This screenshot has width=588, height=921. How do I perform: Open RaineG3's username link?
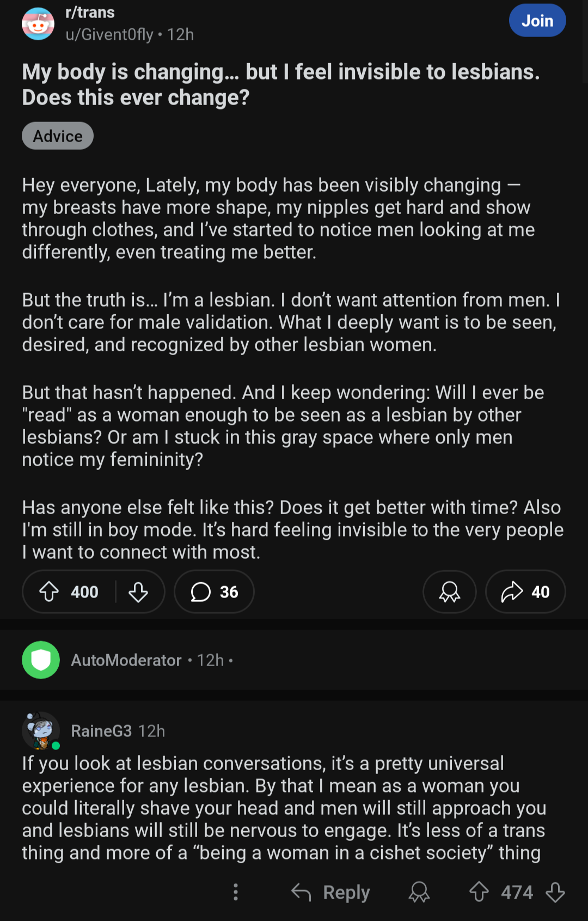[x=101, y=731]
